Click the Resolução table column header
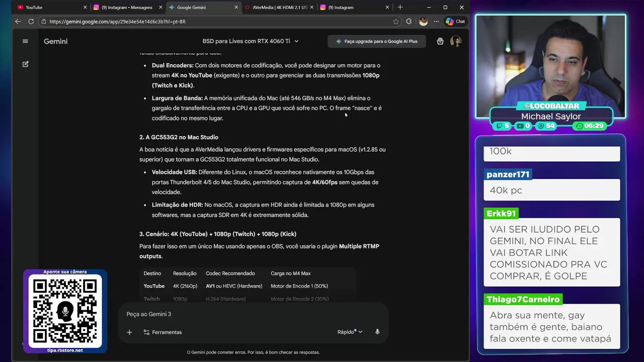 (185, 274)
